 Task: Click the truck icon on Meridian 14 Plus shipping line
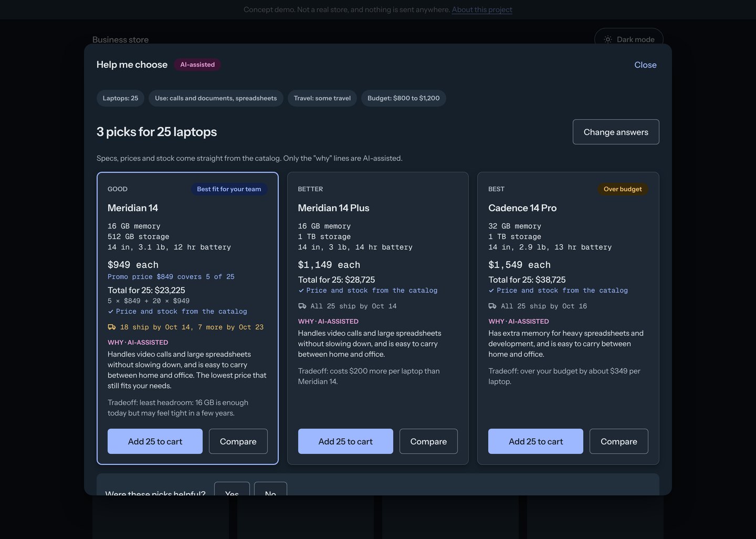click(x=302, y=306)
